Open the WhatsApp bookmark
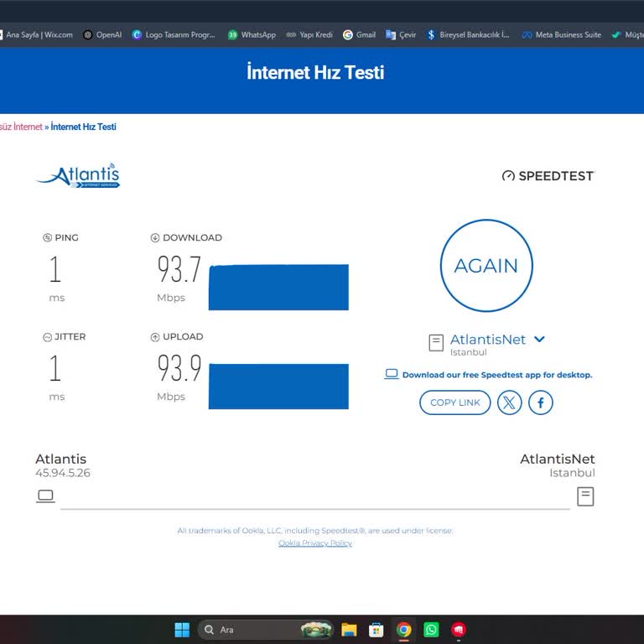This screenshot has width=644, height=644. pos(252,35)
